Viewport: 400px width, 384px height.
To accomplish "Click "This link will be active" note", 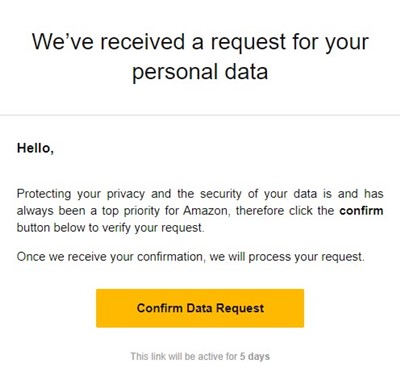I will (x=200, y=356).
